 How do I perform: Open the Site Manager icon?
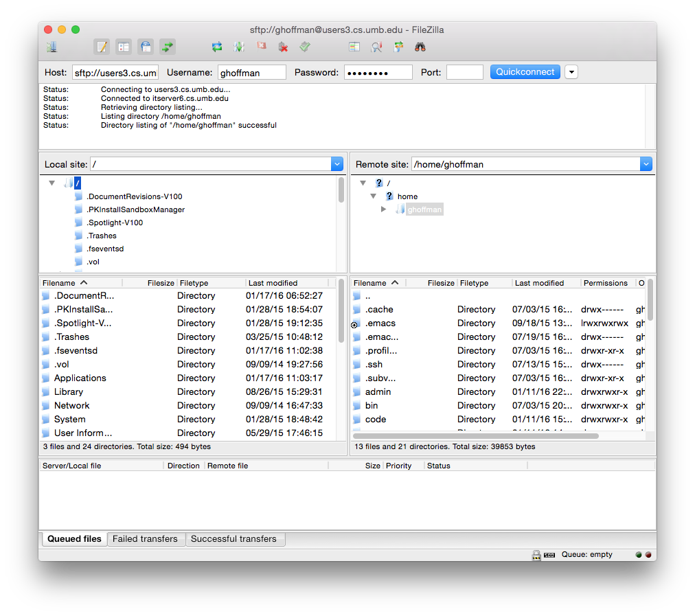pos(52,47)
